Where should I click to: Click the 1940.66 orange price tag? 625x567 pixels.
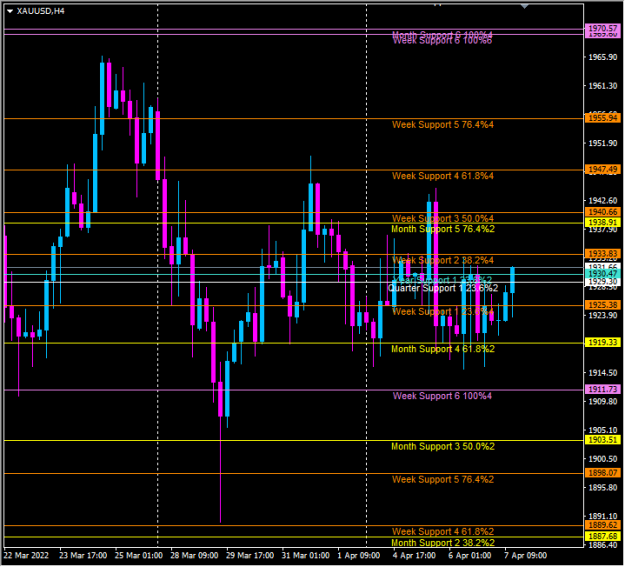[603, 212]
